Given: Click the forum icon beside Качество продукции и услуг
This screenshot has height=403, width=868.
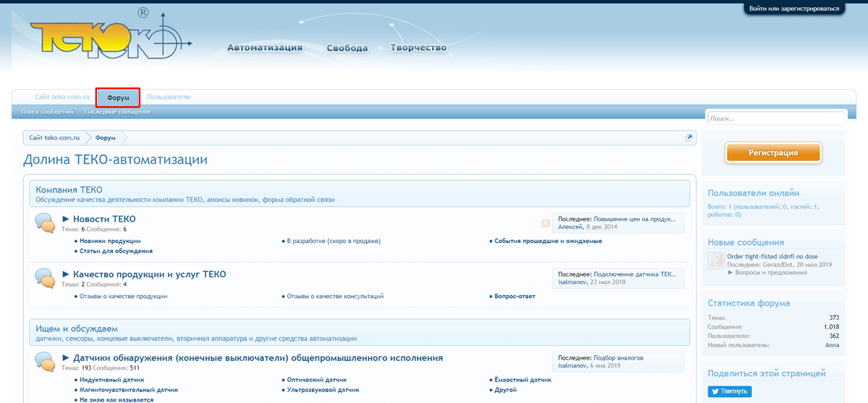Looking at the screenshot, I should point(45,279).
